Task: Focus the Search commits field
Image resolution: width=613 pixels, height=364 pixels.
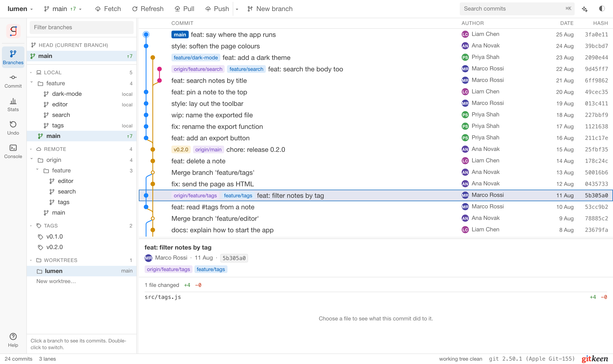Action: coord(517,9)
